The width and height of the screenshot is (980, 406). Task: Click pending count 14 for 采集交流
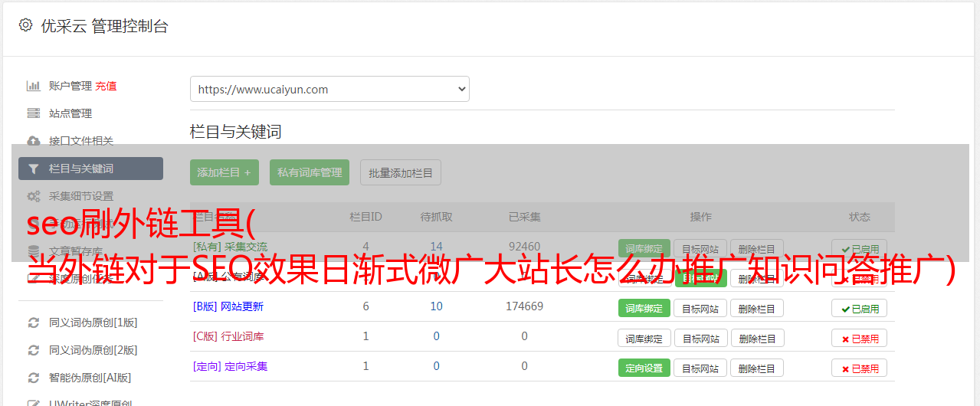pyautogui.click(x=436, y=247)
